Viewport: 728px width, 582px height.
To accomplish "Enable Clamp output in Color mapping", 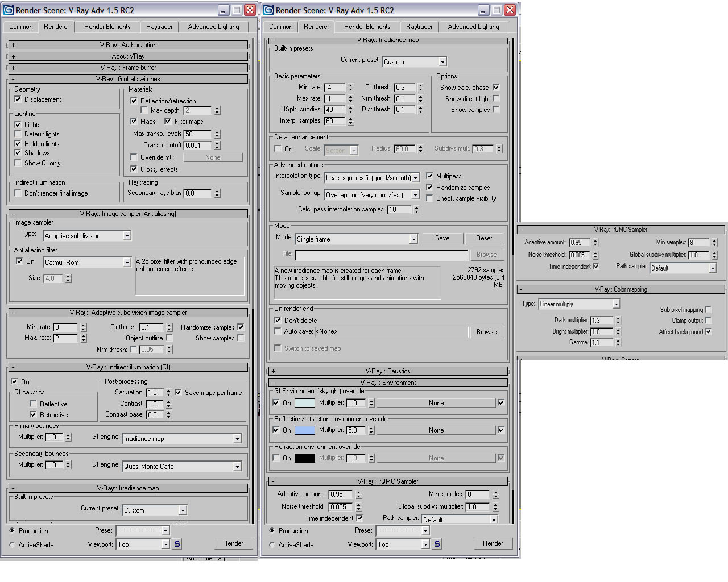I will point(708,321).
